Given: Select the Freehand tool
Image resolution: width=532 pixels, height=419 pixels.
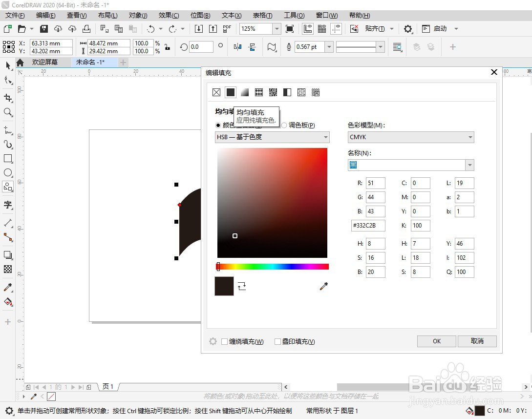Looking at the screenshot, I should coord(8,130).
